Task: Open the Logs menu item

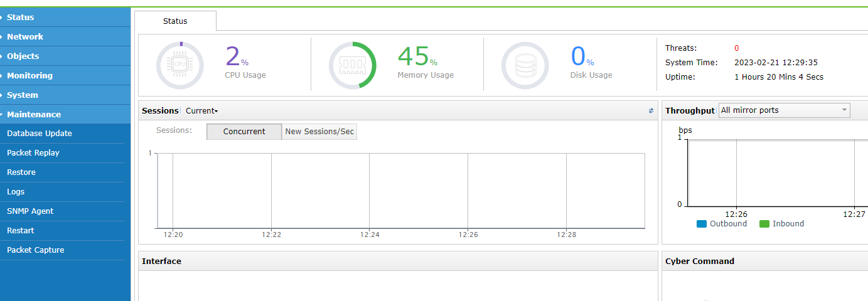Action: pos(62,192)
